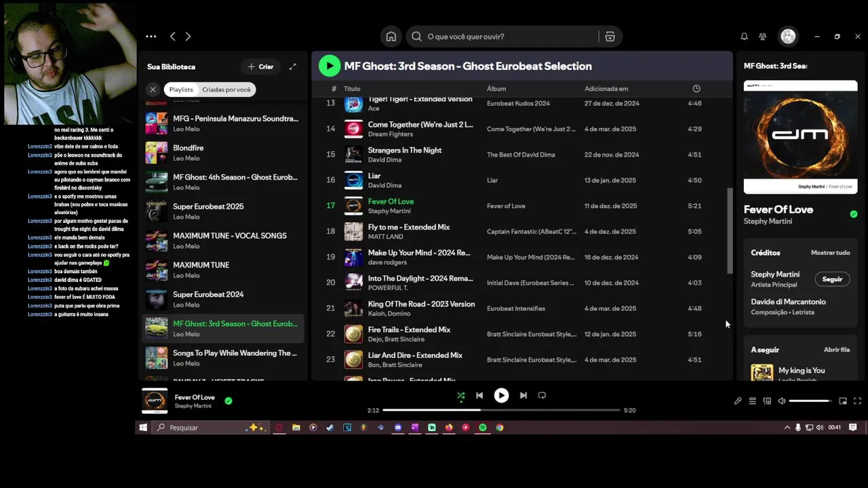
Task: Select the 'Criadas por você' filter chip
Action: tap(226, 89)
